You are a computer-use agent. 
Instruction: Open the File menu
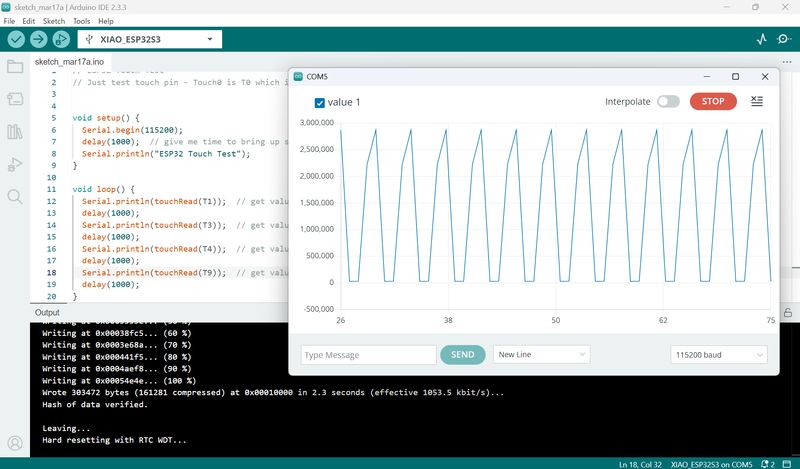(9, 21)
